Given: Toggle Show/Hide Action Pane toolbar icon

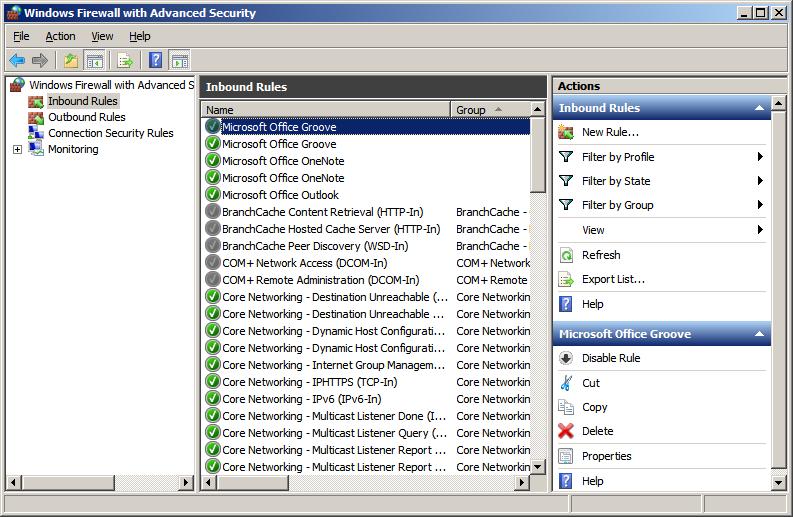Looking at the screenshot, I should point(180,61).
